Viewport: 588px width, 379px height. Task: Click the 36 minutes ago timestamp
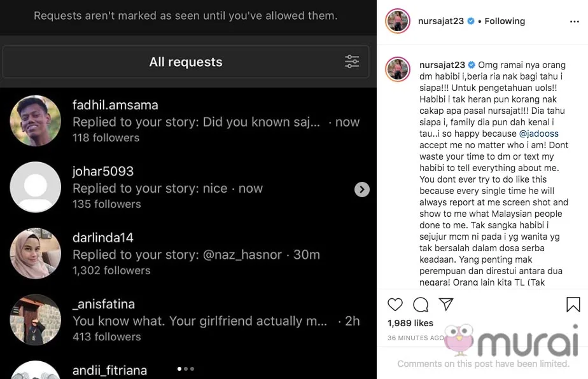pyautogui.click(x=416, y=338)
